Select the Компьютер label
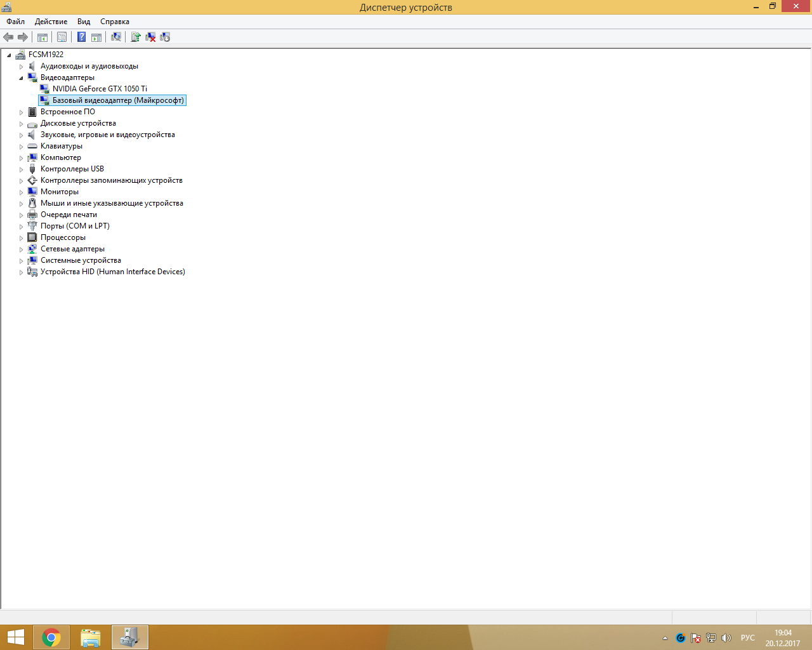The height and width of the screenshot is (650, 812). click(x=61, y=157)
